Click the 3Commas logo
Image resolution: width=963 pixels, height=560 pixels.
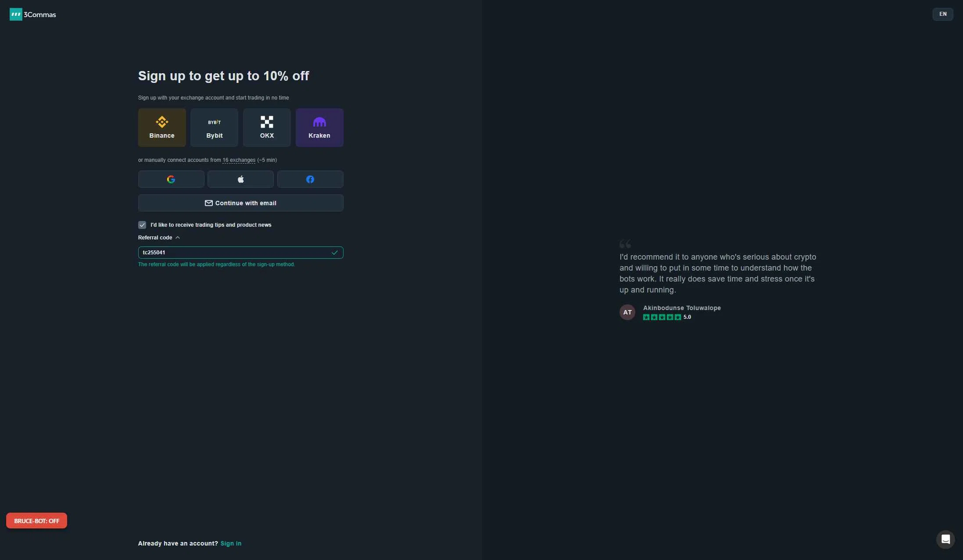[x=32, y=14]
